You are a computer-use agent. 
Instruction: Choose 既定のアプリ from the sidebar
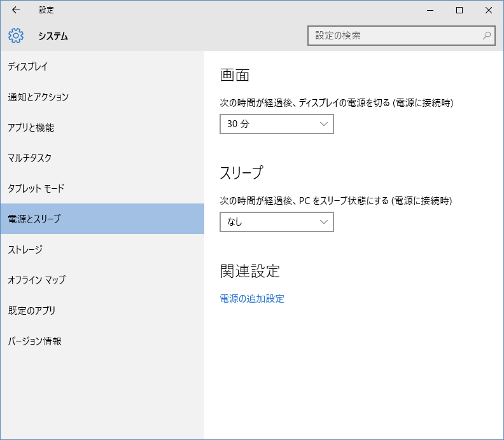pyautogui.click(x=32, y=311)
